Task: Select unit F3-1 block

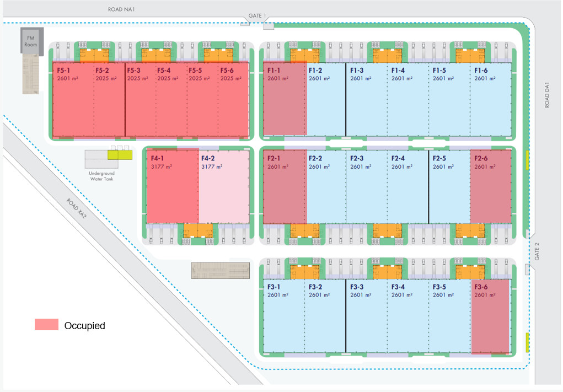Action: point(283,316)
